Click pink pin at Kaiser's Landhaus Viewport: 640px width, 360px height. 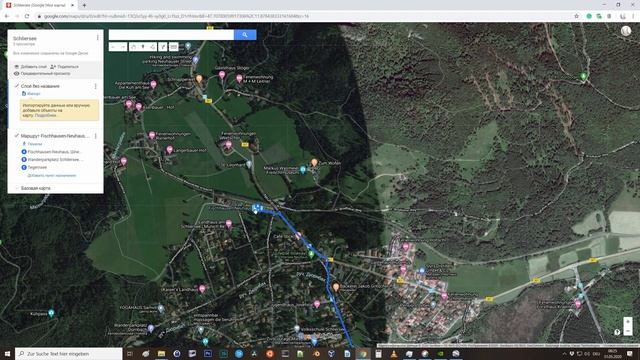coord(202,289)
